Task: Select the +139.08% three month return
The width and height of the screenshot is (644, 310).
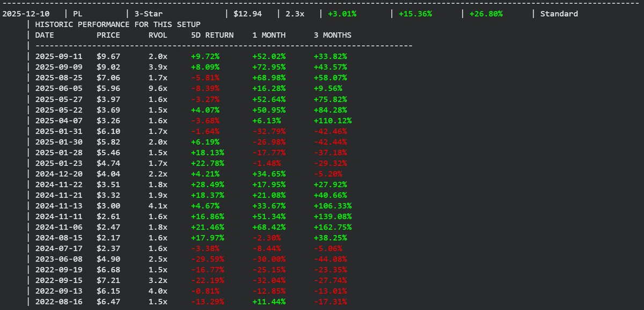Action: 333,217
